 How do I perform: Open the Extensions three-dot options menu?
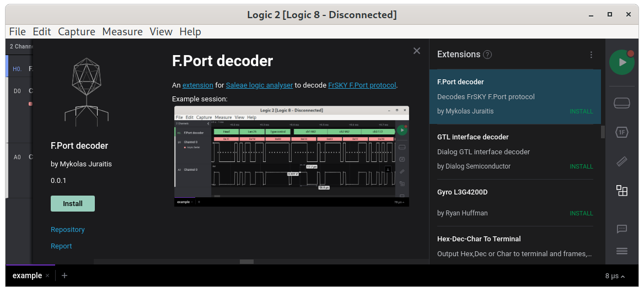tap(591, 55)
